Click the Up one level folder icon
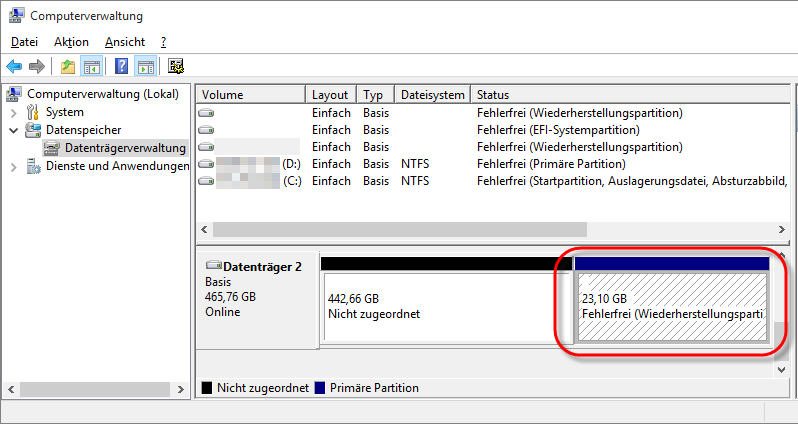 click(67, 67)
